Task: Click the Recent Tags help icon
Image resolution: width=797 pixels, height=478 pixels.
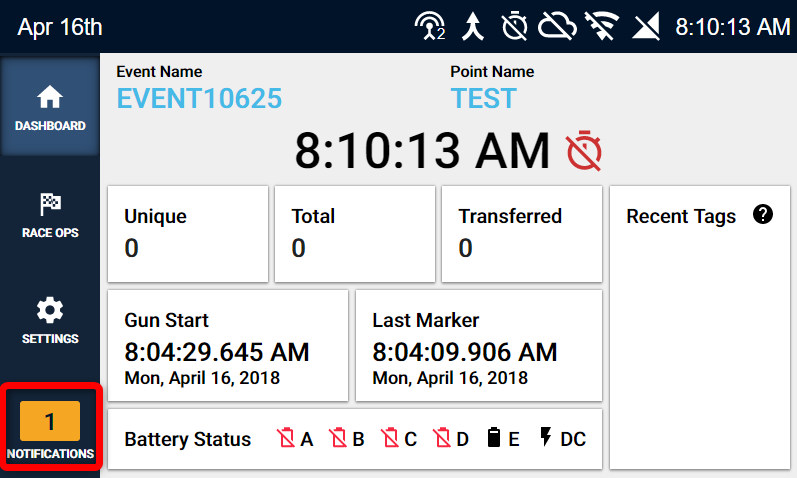Action: [762, 215]
